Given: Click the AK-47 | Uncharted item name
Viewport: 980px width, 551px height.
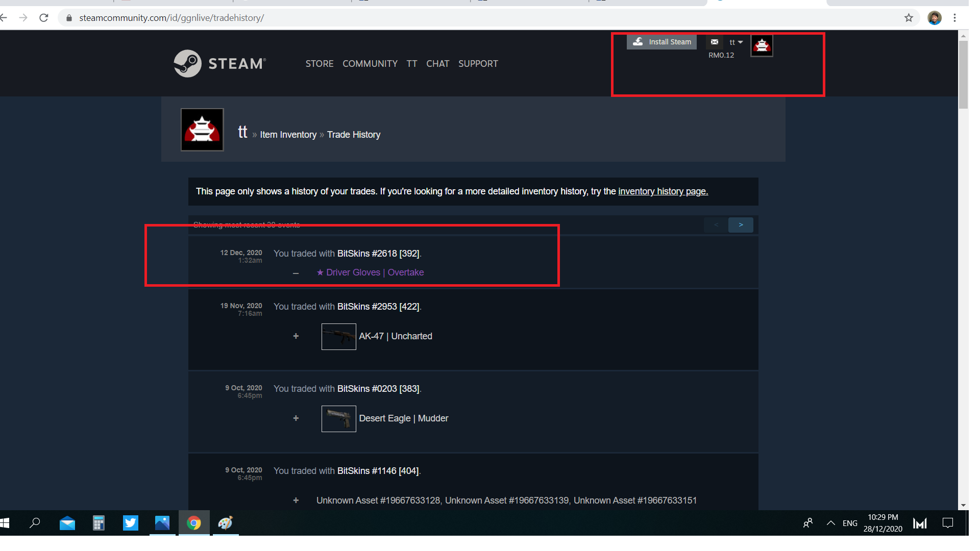Looking at the screenshot, I should (396, 336).
